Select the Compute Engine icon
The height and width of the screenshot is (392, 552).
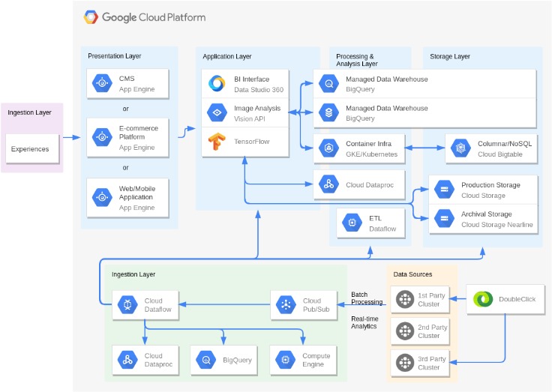(x=285, y=360)
